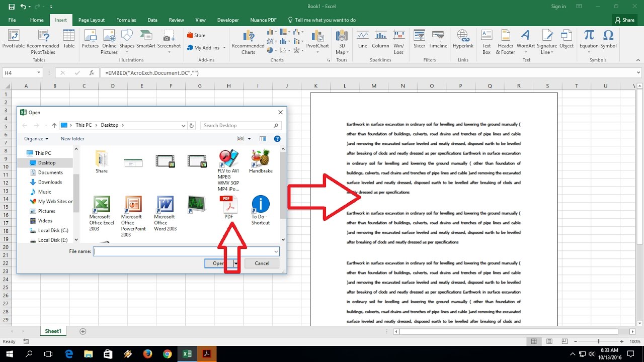The height and width of the screenshot is (362, 644).
Task: Open the Office Store add-ins
Action: coord(196,35)
